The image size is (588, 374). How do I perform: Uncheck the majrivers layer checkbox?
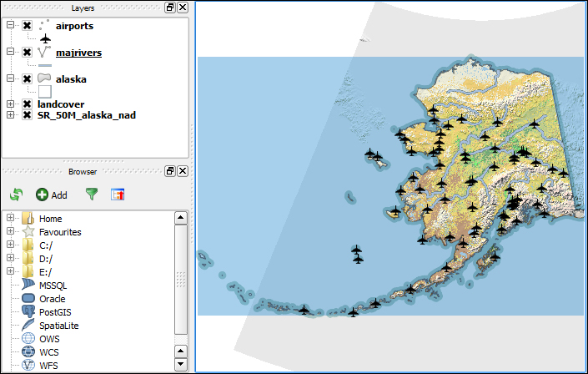pos(27,53)
